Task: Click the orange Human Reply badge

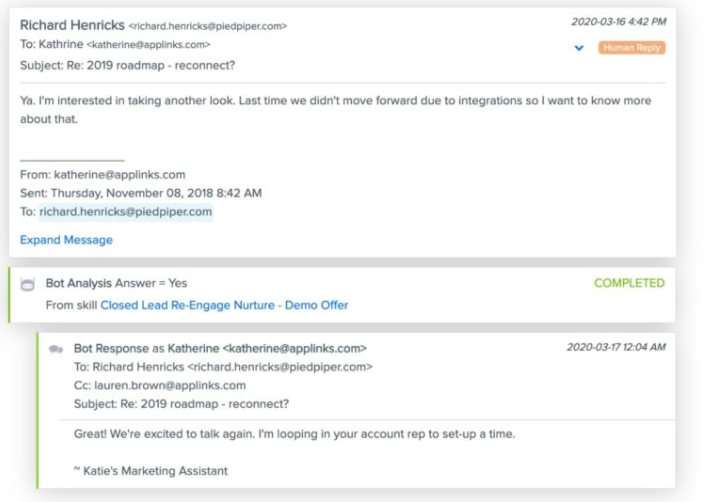Action: coord(632,48)
